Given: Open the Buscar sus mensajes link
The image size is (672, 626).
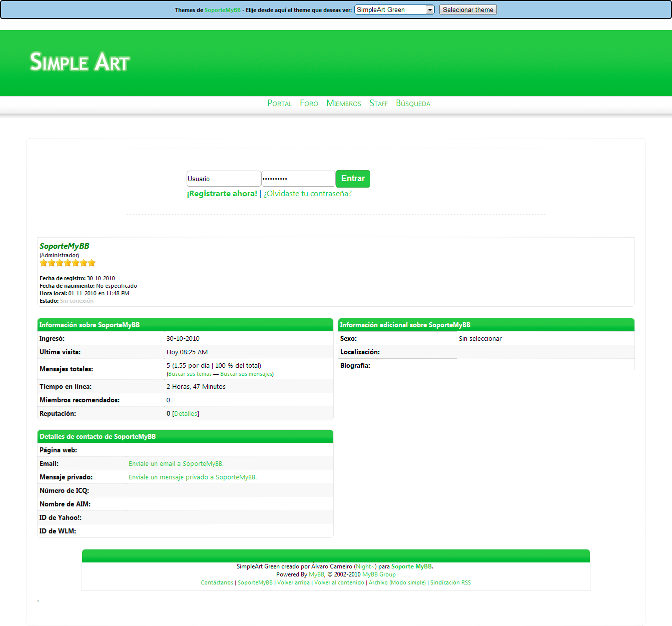Looking at the screenshot, I should pyautogui.click(x=246, y=374).
